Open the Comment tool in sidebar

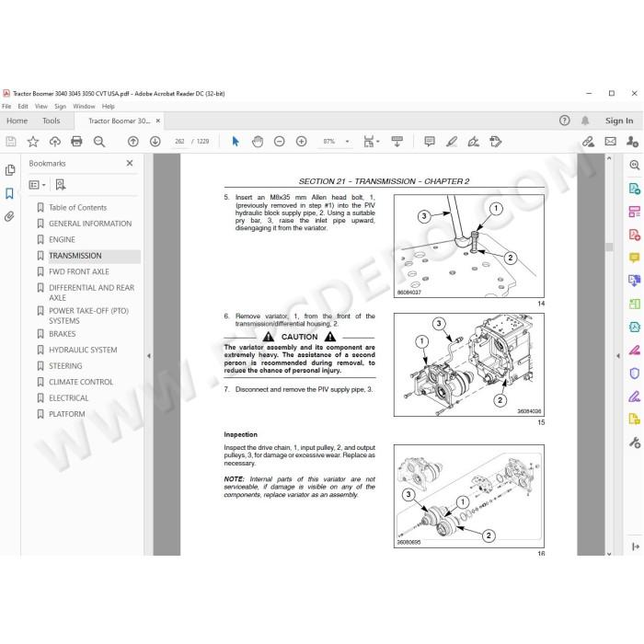click(x=635, y=258)
